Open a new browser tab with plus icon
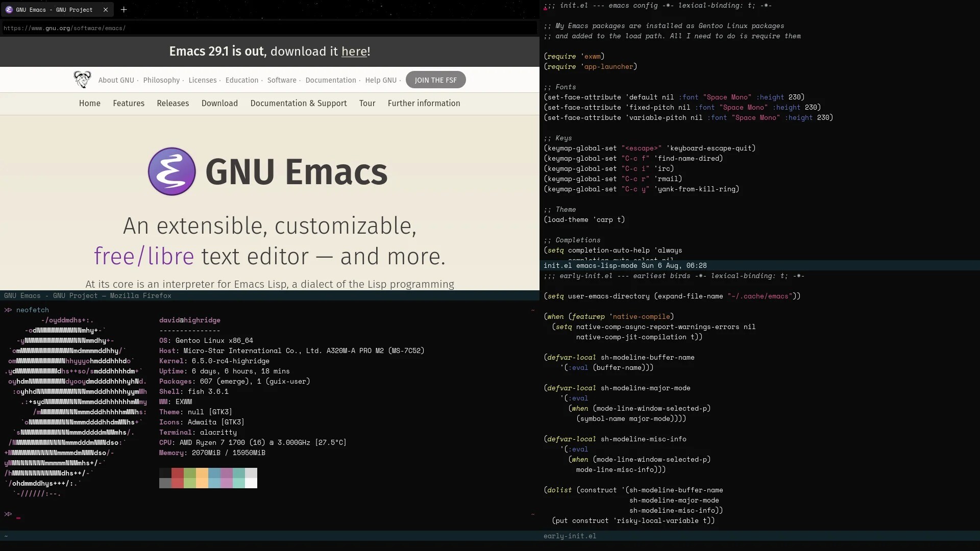The width and height of the screenshot is (980, 551). (124, 9)
